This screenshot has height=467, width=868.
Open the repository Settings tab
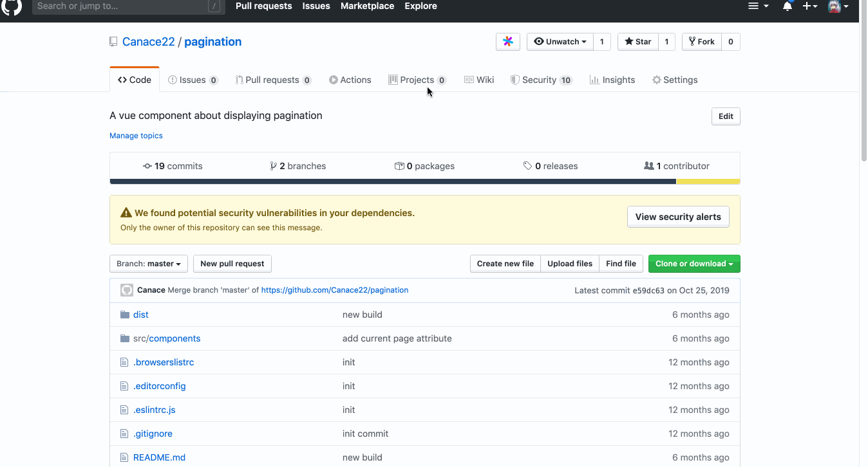pos(675,80)
